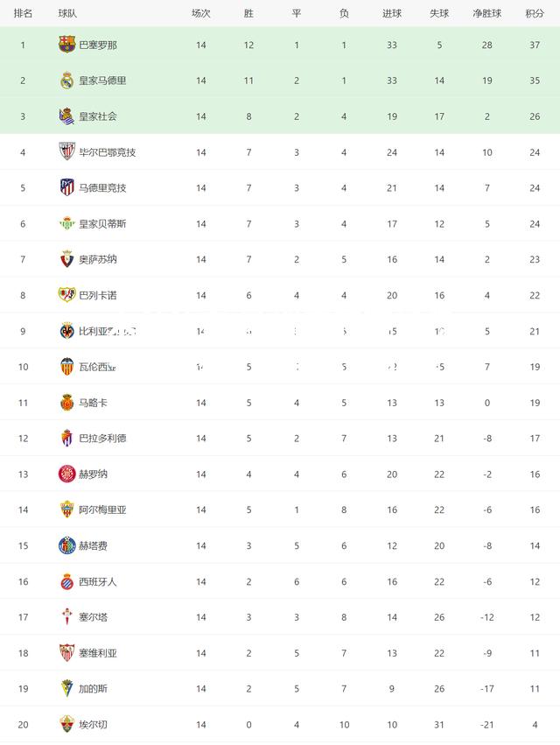Click the Espanyol crest icon

[67, 581]
